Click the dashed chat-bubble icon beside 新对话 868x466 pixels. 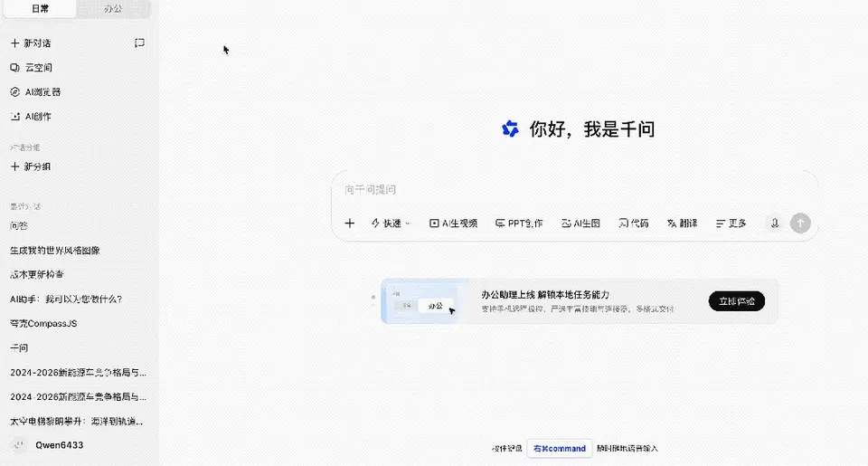tap(139, 43)
